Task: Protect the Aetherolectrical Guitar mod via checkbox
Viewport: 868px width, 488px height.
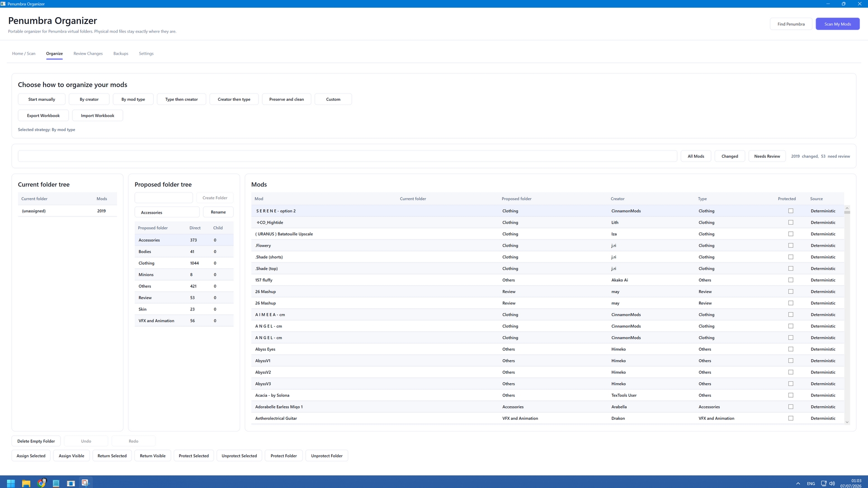Action: click(791, 418)
